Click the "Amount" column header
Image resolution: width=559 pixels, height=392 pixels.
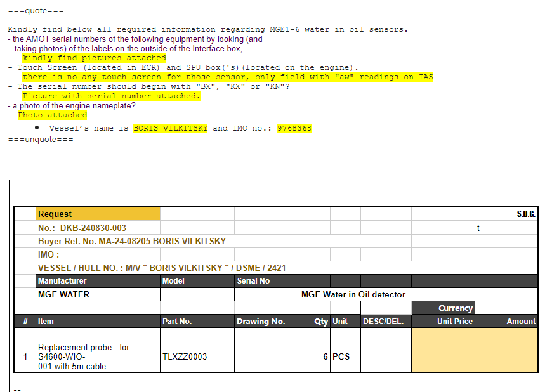(506, 322)
